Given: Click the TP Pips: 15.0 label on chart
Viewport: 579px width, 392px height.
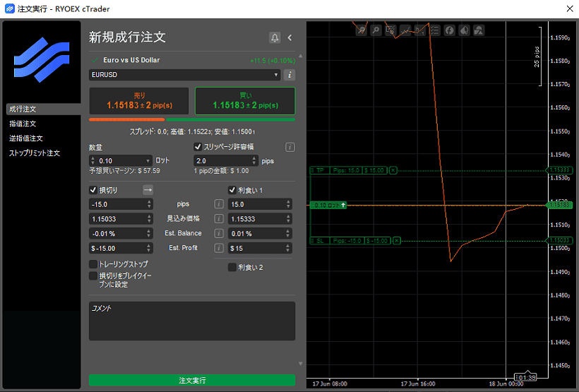Looking at the screenshot, I should (x=346, y=170).
